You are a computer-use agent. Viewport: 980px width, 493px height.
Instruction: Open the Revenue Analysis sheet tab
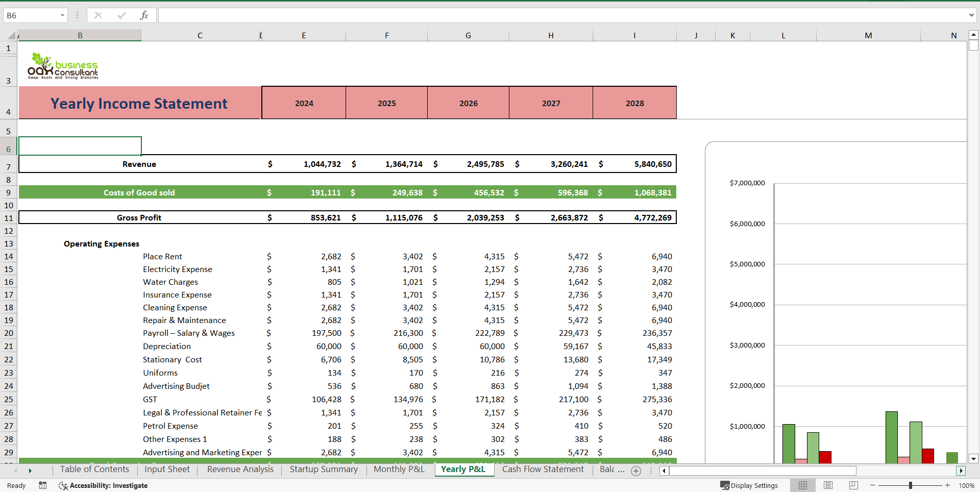click(240, 470)
